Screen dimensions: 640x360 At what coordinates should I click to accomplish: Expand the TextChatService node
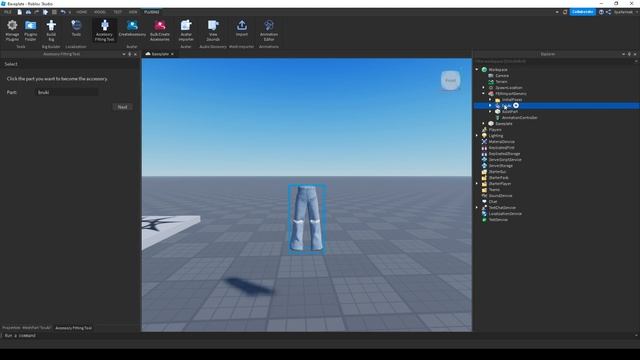pyautogui.click(x=477, y=208)
